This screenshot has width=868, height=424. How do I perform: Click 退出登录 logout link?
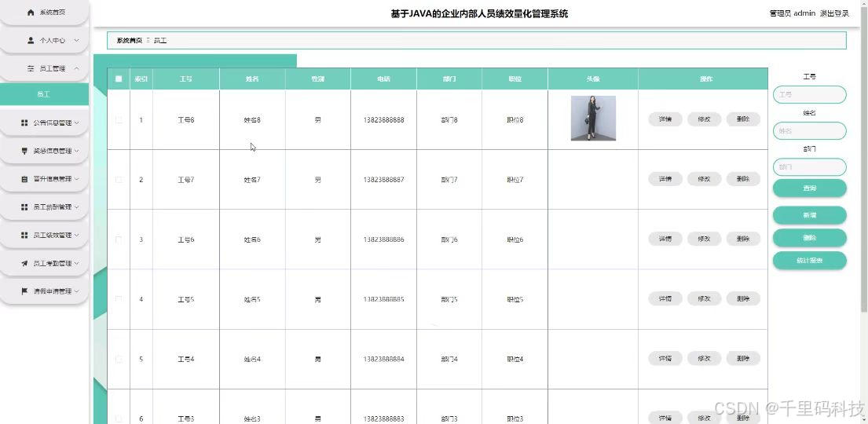pos(834,13)
